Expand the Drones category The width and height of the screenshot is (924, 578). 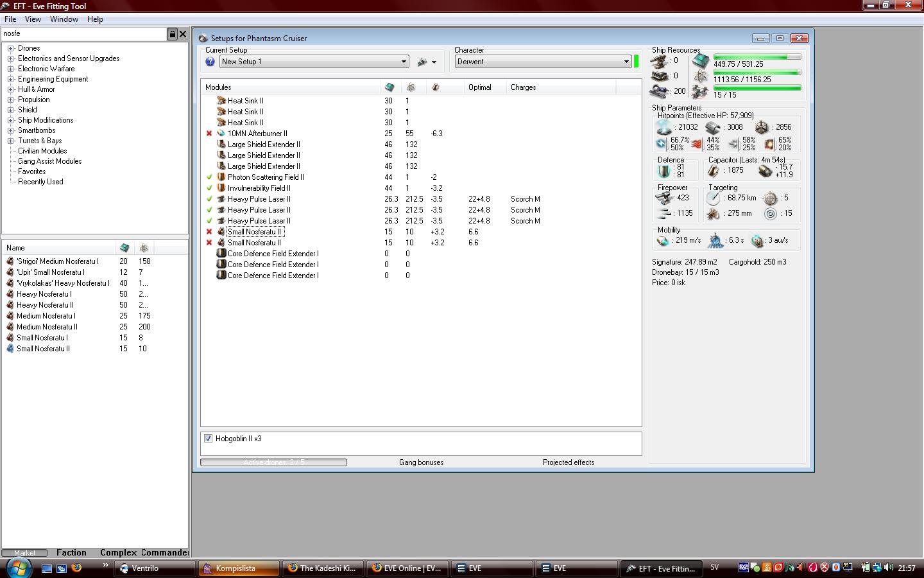(11, 48)
